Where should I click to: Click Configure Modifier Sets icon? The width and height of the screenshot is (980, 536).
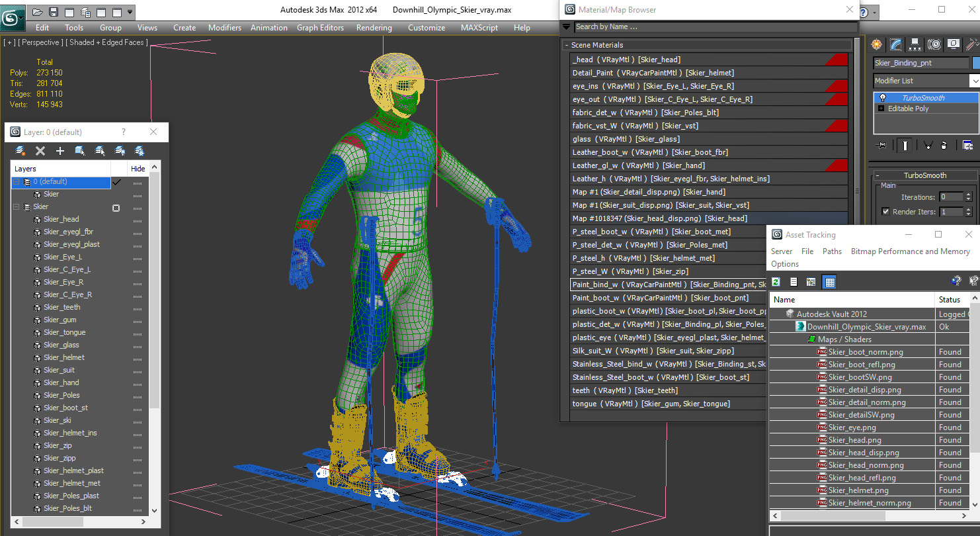tap(967, 145)
